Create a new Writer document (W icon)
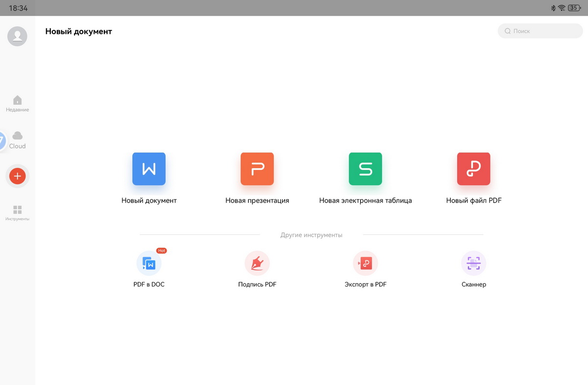The height and width of the screenshot is (385, 588). pos(149,169)
